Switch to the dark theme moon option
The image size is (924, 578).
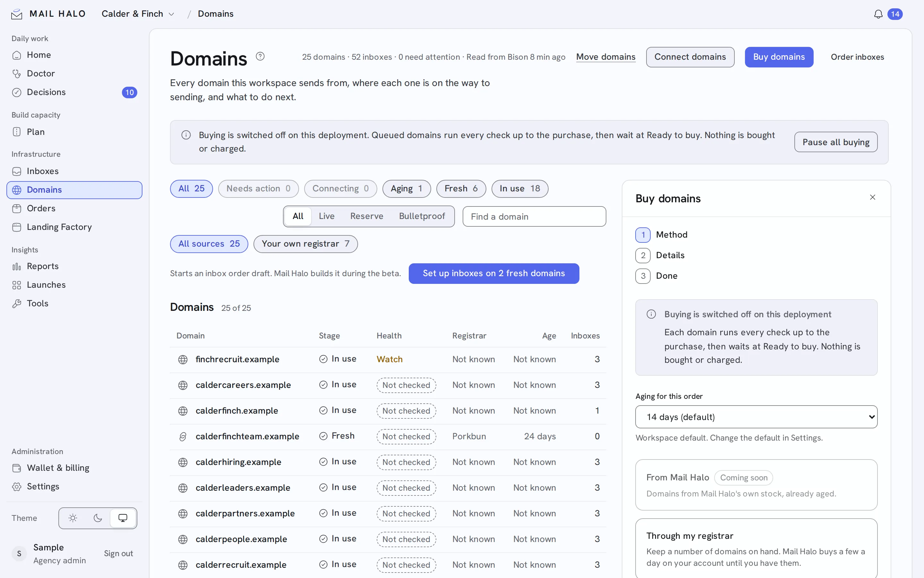tap(98, 518)
